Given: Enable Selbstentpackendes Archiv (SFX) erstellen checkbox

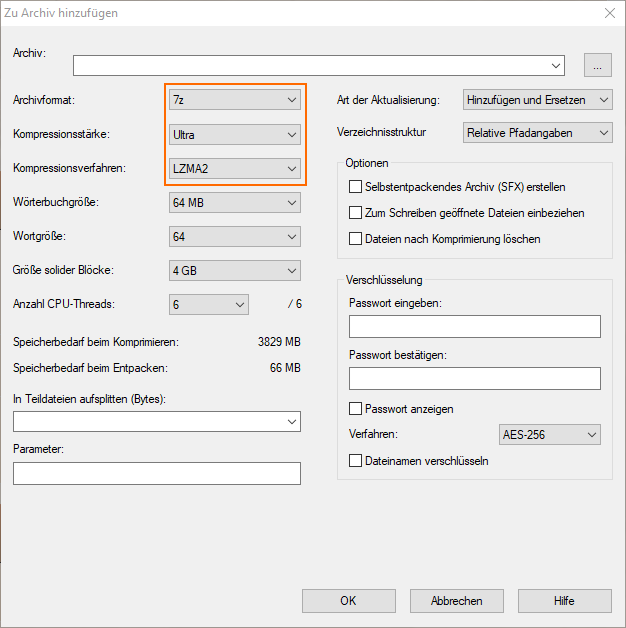Looking at the screenshot, I should (355, 187).
